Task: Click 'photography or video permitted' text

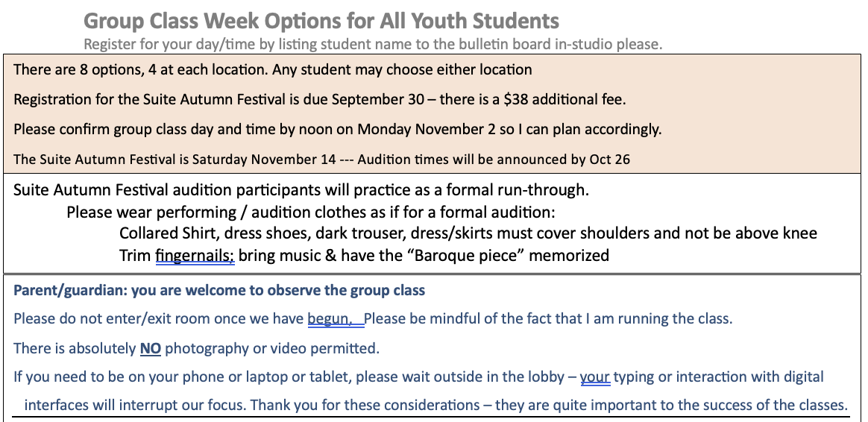Action: click(271, 348)
